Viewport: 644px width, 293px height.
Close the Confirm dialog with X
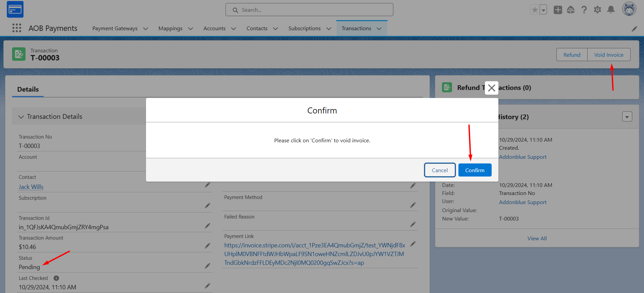(491, 88)
